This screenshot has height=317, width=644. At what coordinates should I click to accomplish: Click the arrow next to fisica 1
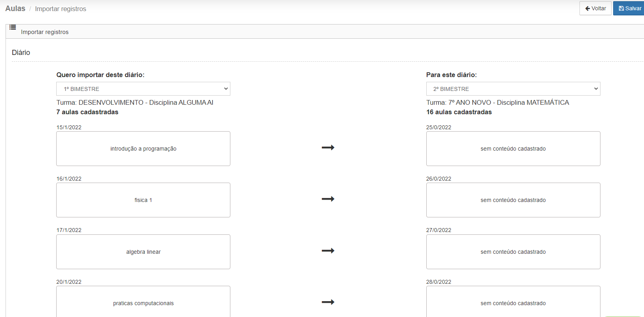pyautogui.click(x=328, y=199)
